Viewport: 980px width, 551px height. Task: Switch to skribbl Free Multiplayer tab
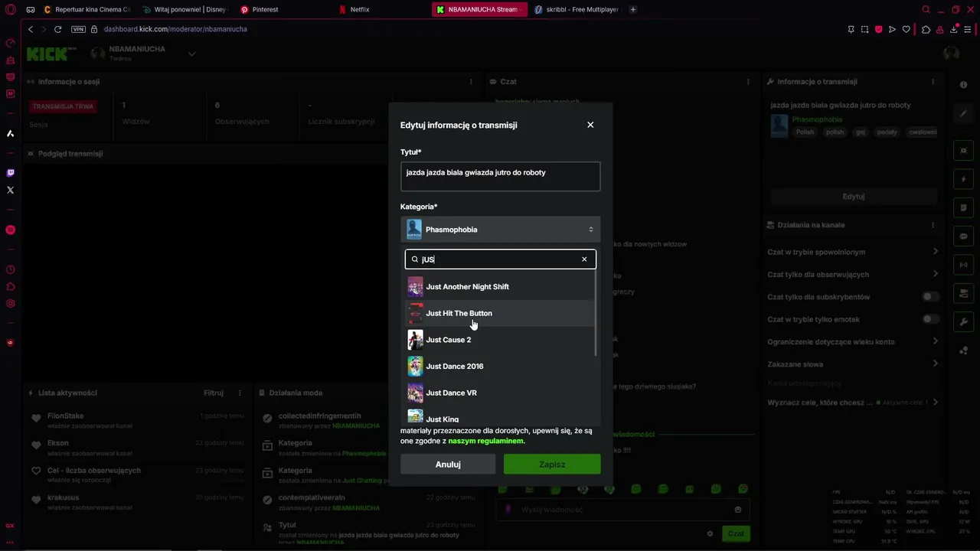click(x=577, y=10)
